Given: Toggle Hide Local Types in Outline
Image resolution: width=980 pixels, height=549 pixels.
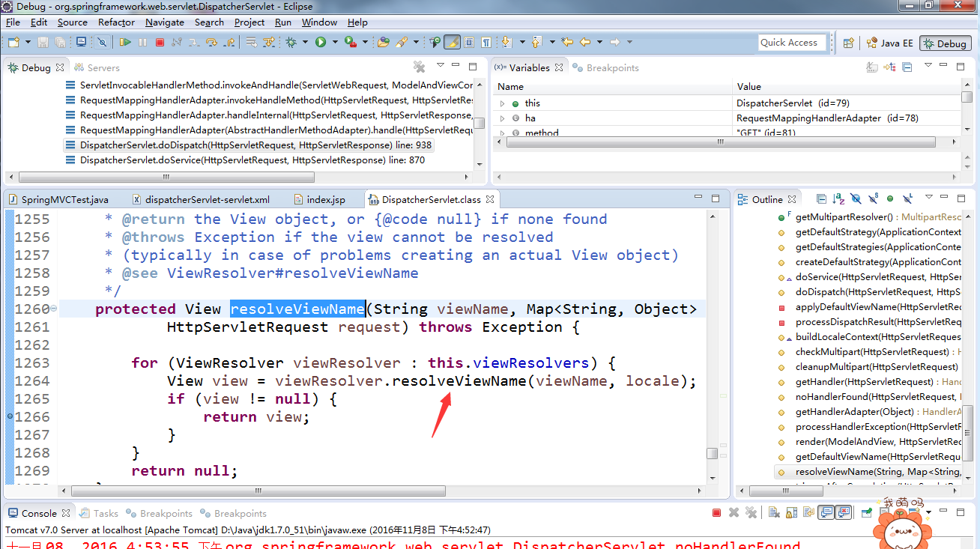Looking at the screenshot, I should tap(908, 199).
